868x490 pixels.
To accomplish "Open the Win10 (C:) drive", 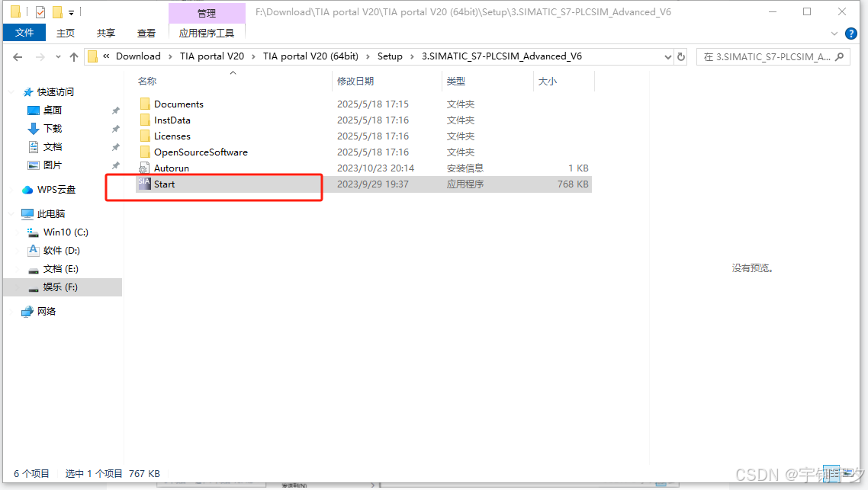I will (66, 232).
